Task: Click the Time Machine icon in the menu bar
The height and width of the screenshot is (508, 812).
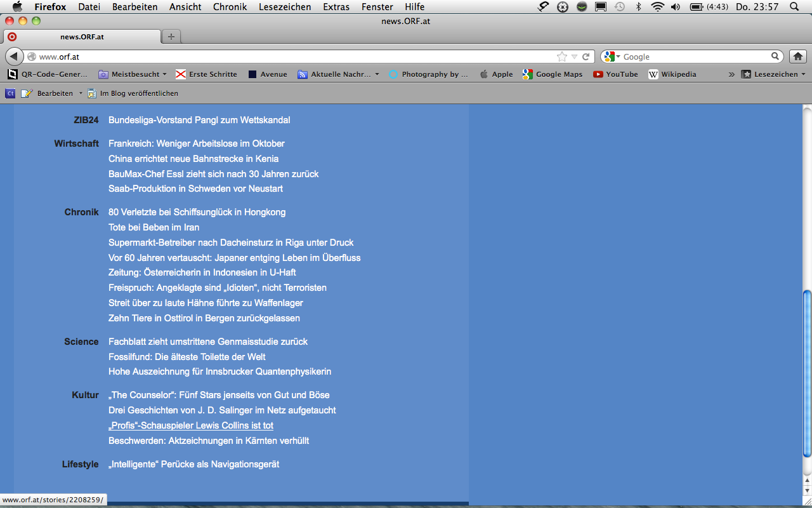Action: [620, 7]
